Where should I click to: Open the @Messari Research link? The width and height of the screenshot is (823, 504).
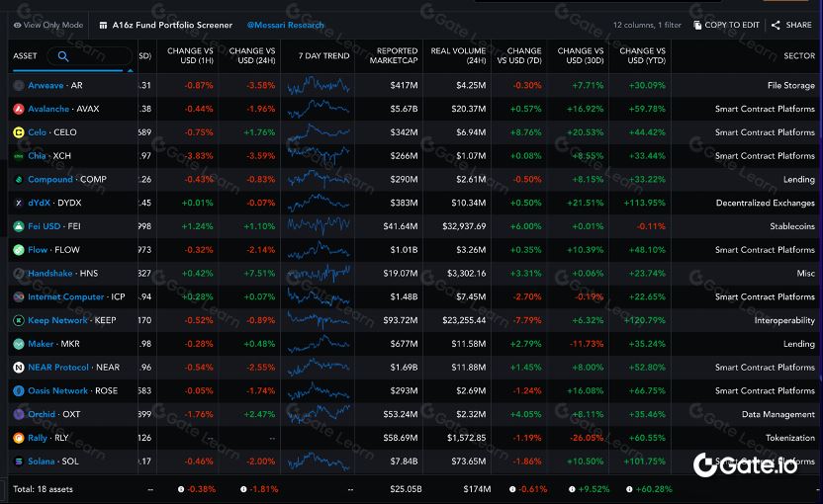tap(286, 25)
